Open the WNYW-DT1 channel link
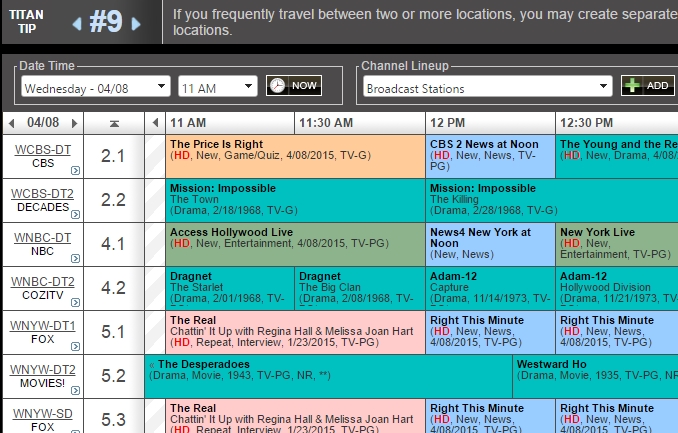 point(42,325)
